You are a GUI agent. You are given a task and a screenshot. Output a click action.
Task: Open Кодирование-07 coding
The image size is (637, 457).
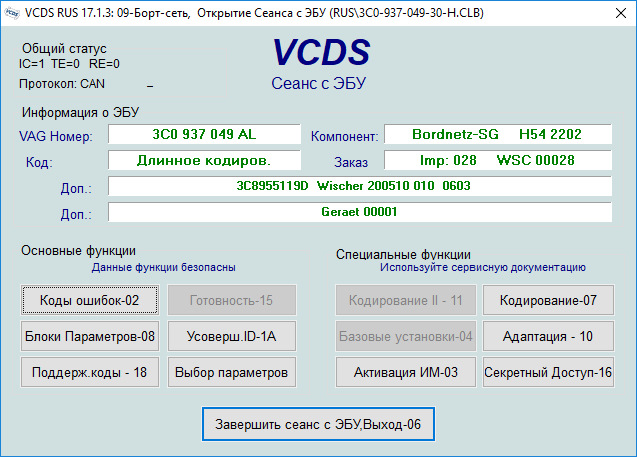[x=548, y=300]
